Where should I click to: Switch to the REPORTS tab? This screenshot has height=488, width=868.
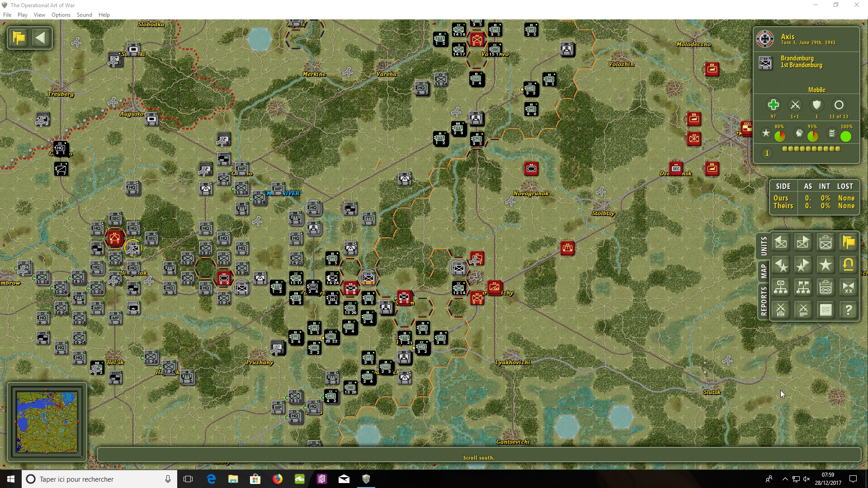coord(764,301)
